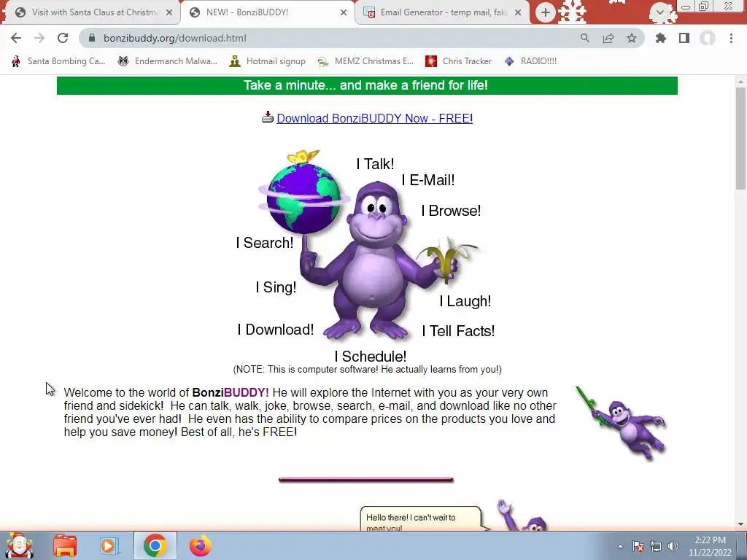Expand the tab search chevron
Viewport: 747px width, 560px height.
660,12
